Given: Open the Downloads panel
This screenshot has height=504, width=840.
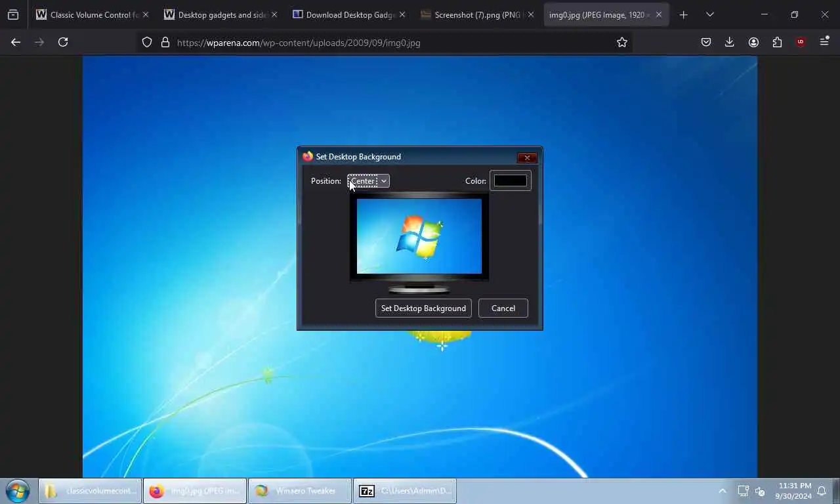Looking at the screenshot, I should click(x=730, y=42).
